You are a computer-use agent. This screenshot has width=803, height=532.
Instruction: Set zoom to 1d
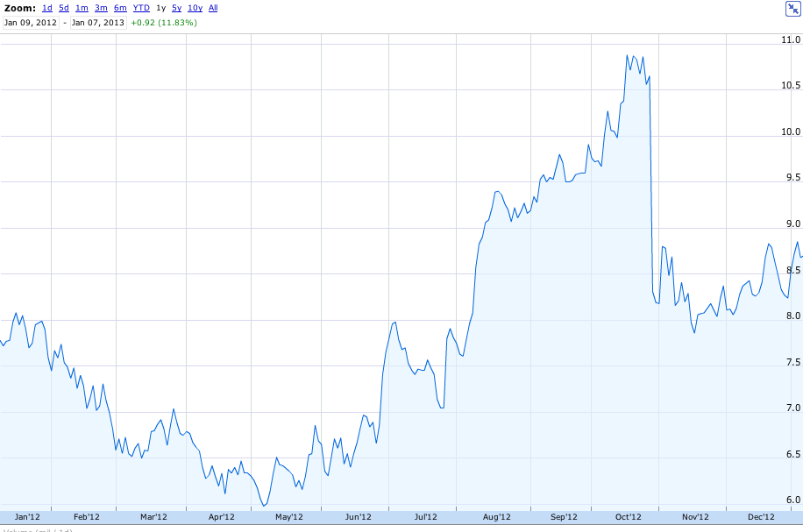[x=47, y=8]
